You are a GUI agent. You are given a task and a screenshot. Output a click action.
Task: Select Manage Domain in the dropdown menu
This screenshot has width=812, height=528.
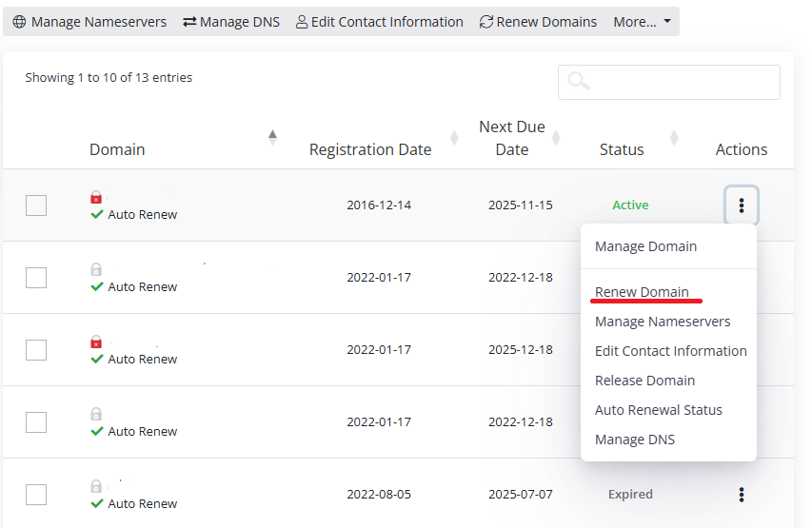pos(645,246)
